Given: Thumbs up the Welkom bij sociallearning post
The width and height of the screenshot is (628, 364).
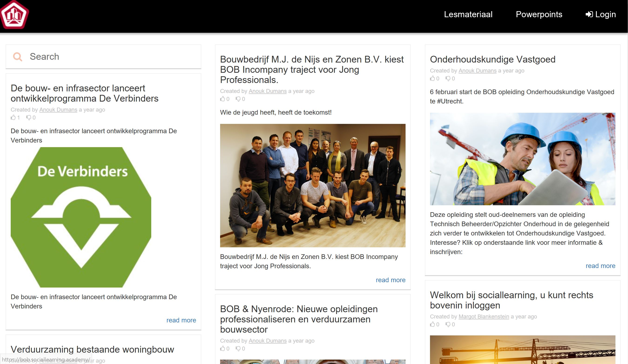Looking at the screenshot, I should click(432, 324).
